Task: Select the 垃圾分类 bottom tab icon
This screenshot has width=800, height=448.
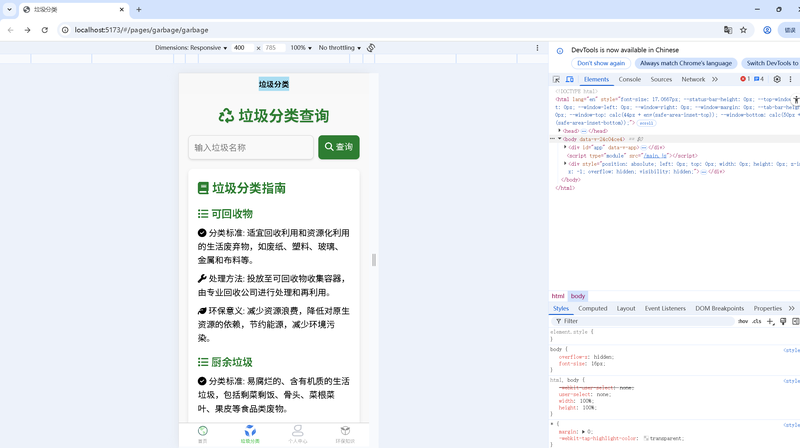Action: tap(250, 431)
